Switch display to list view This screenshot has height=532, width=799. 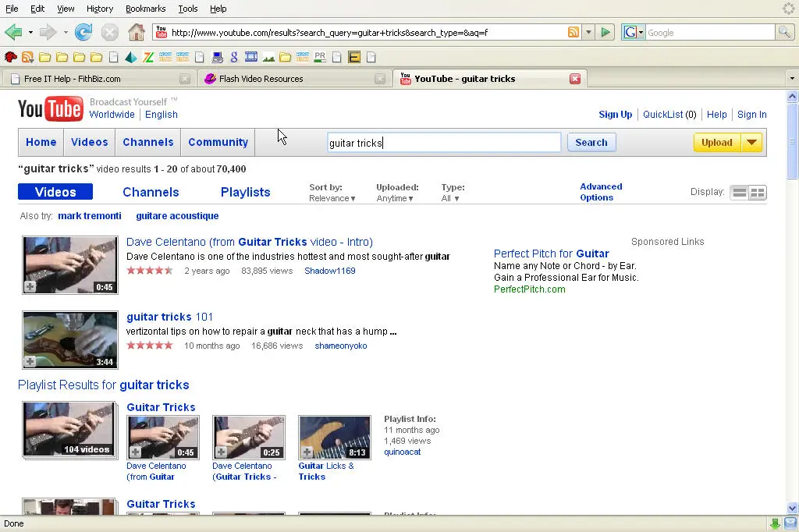739,193
